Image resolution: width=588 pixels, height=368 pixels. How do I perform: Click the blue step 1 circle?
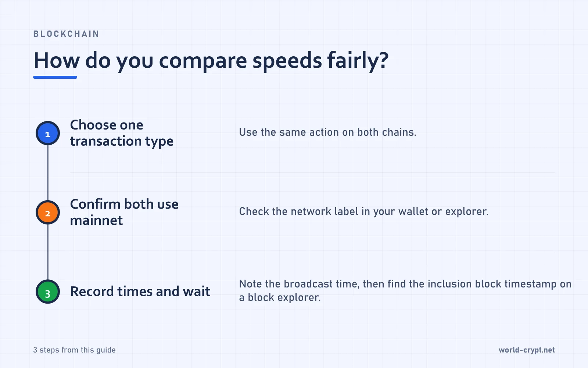(48, 133)
